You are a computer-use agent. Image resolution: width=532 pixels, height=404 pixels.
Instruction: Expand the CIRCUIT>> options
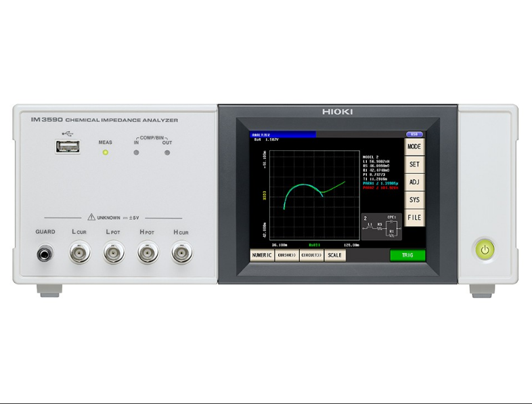(311, 256)
